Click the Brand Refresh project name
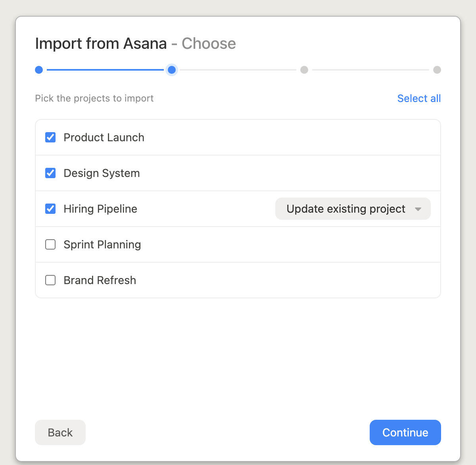The width and height of the screenshot is (476, 465). click(100, 280)
